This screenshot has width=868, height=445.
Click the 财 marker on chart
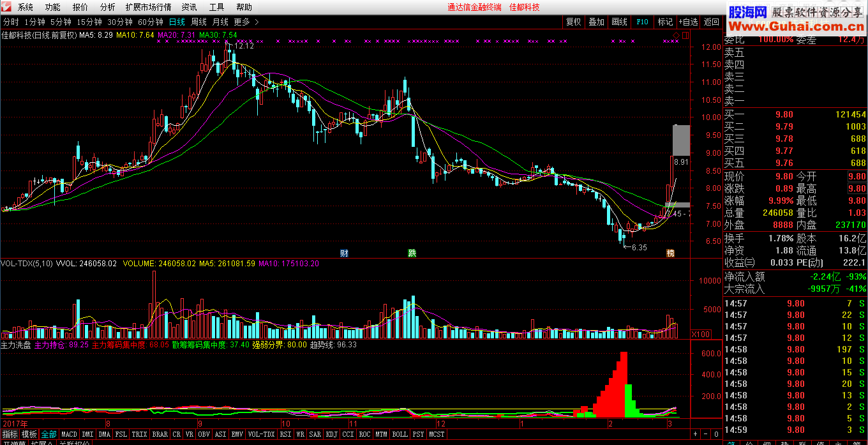coord(345,253)
